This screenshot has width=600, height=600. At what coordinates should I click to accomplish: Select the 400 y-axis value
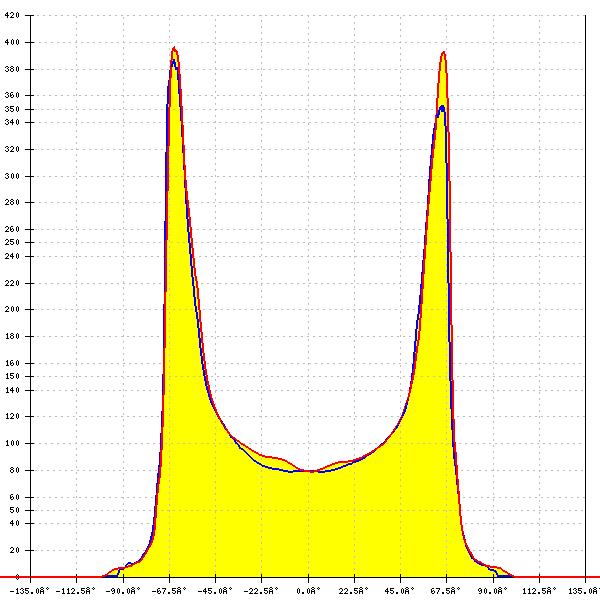coord(12,42)
